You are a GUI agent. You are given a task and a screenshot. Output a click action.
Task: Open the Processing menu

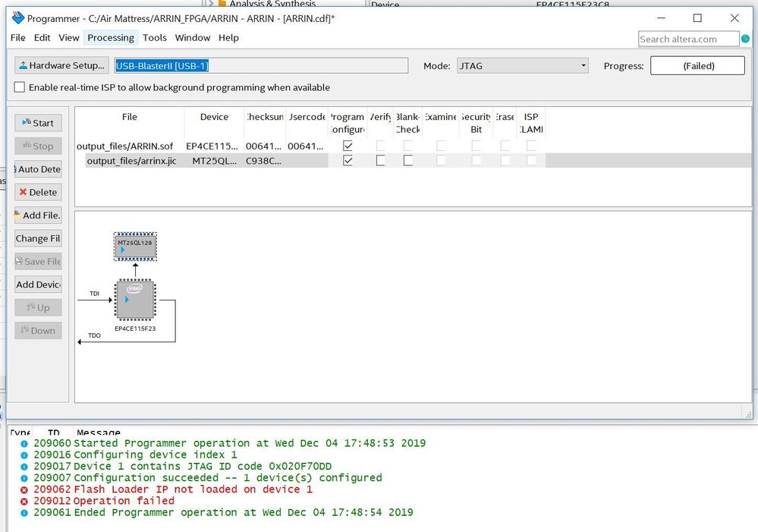pos(111,37)
